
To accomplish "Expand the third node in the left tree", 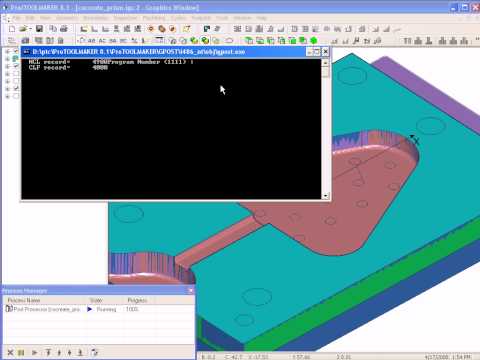I will tap(7, 66).
